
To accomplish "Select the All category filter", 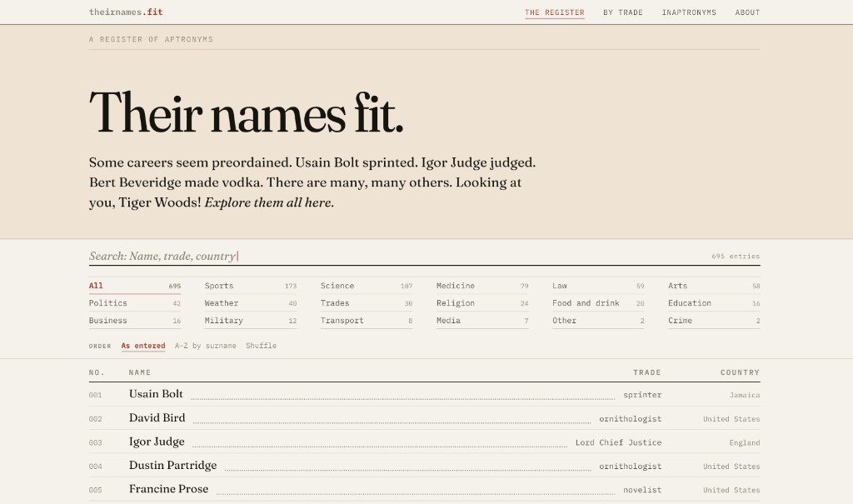I will coord(135,286).
